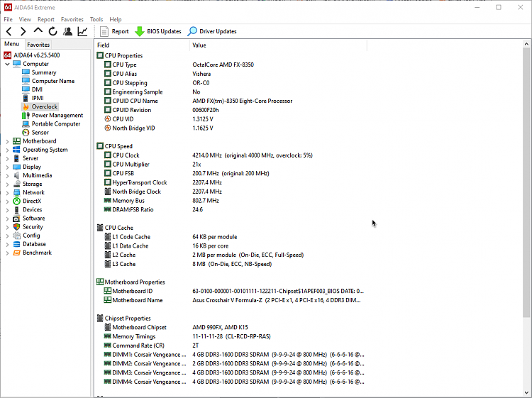Click the vertical scrollbar thumb
The image size is (532, 398).
(526, 182)
